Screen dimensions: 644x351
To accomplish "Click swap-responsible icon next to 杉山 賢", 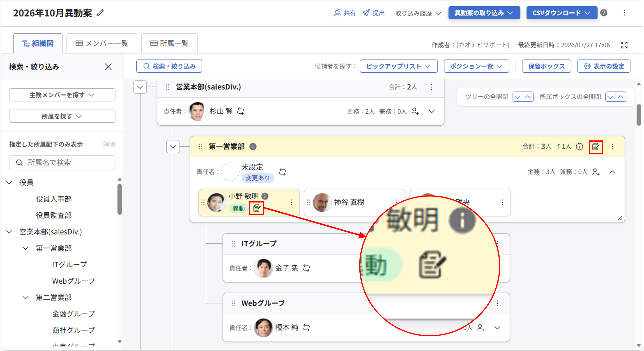I will click(x=241, y=111).
